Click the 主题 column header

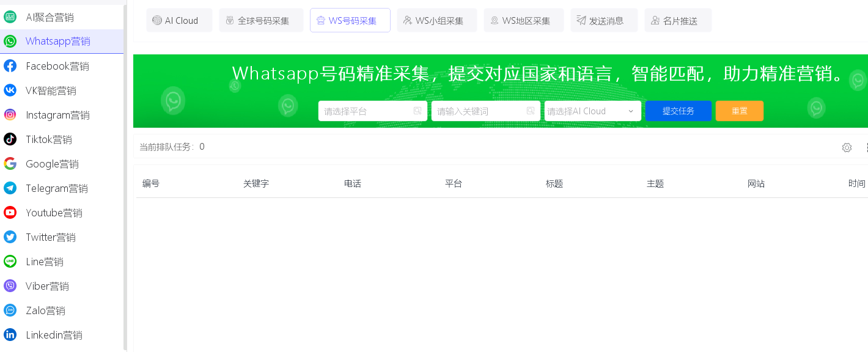(655, 183)
